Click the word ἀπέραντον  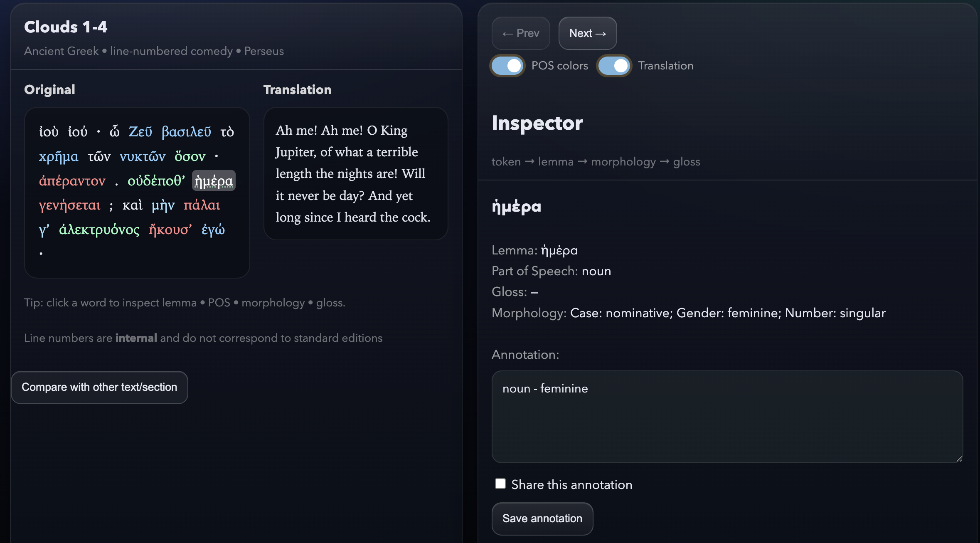72,180
